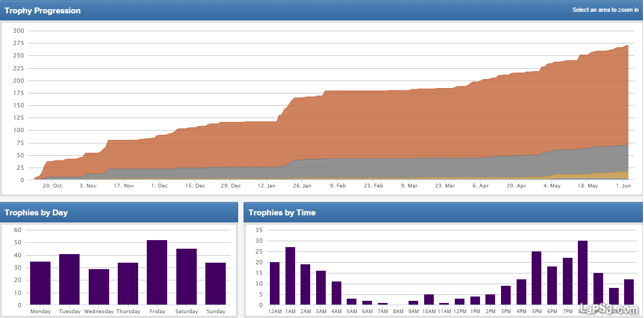Select the 5PM bar in the time chart
This screenshot has width=644, height=318.
tap(536, 278)
